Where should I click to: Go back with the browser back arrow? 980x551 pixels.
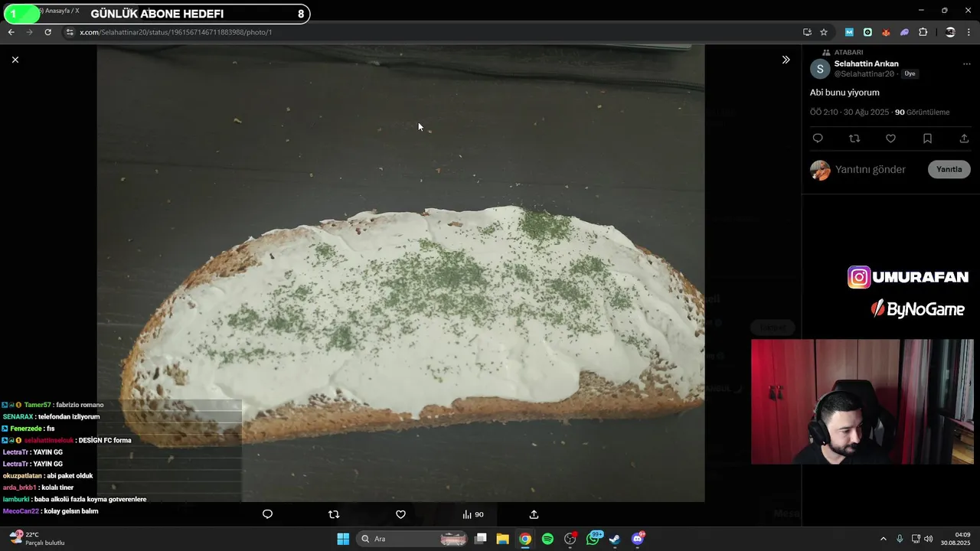click(x=11, y=32)
